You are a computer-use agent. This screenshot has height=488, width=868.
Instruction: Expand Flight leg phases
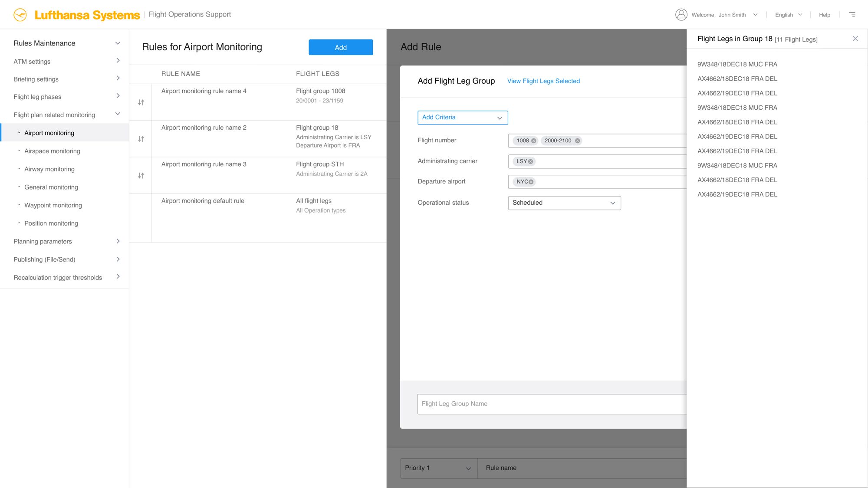pos(118,96)
